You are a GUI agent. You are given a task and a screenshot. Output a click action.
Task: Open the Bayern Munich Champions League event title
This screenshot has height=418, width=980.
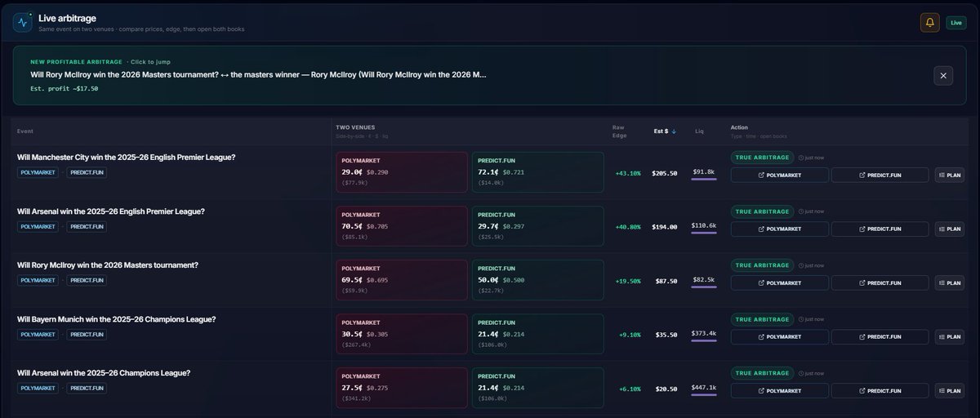pos(116,318)
